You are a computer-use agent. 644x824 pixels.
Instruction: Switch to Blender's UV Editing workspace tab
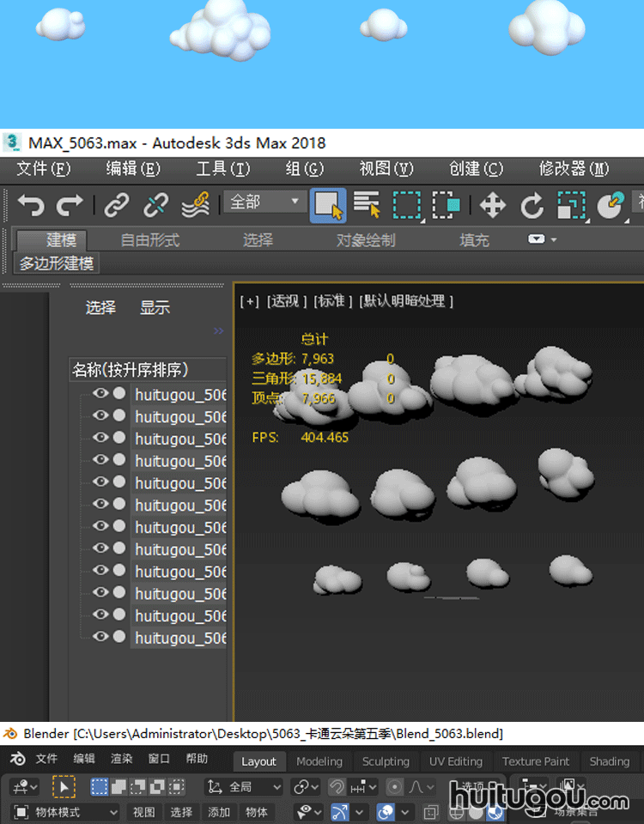coord(455,761)
